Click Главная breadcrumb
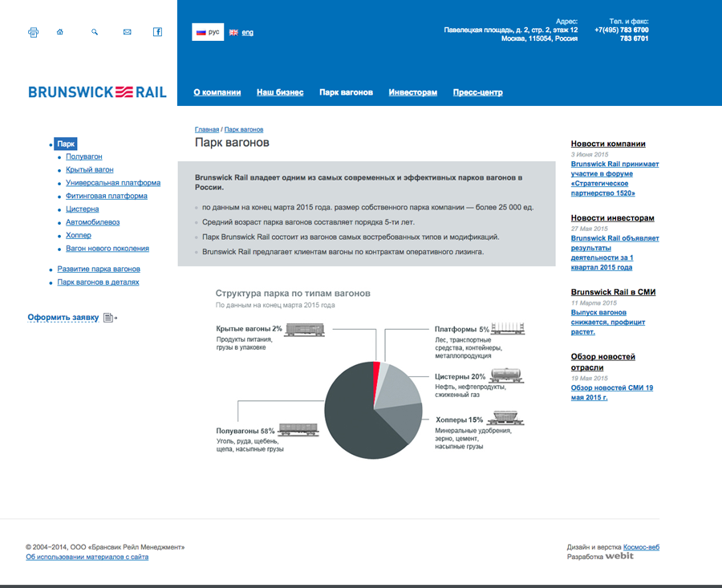Image resolution: width=722 pixels, height=588 pixels. (207, 129)
